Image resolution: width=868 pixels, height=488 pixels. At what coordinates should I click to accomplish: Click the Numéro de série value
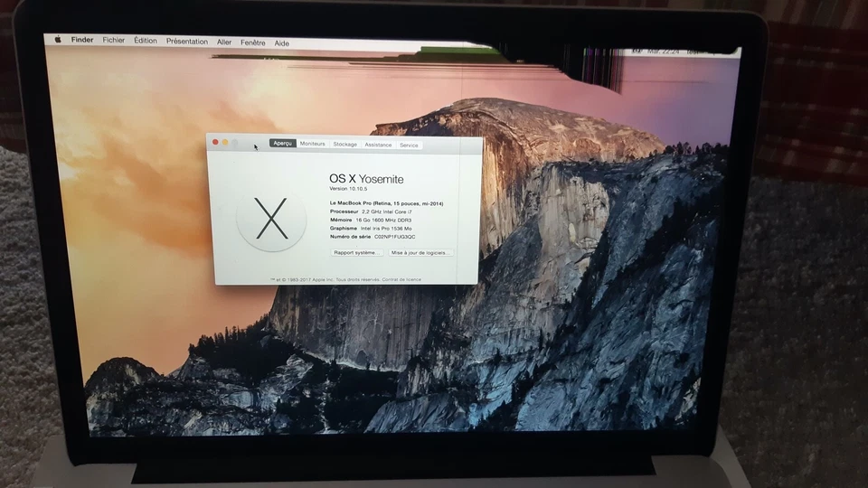pyautogui.click(x=395, y=236)
